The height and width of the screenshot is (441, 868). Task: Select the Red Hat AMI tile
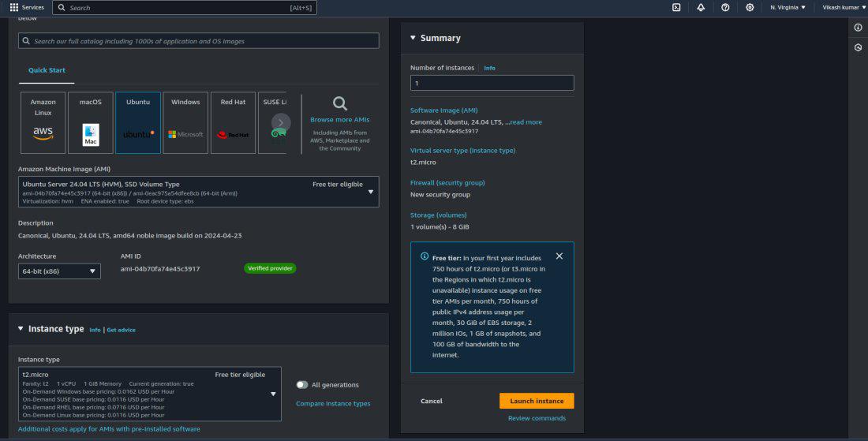pos(233,123)
